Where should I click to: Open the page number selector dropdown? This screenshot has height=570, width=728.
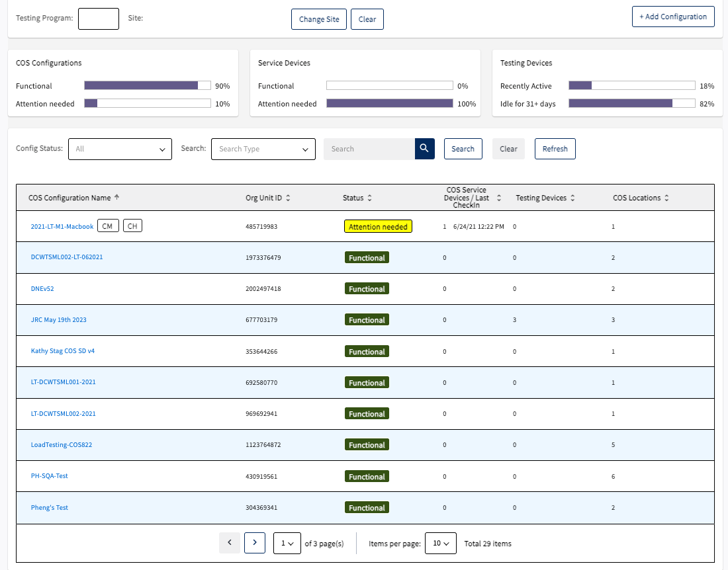pos(287,543)
